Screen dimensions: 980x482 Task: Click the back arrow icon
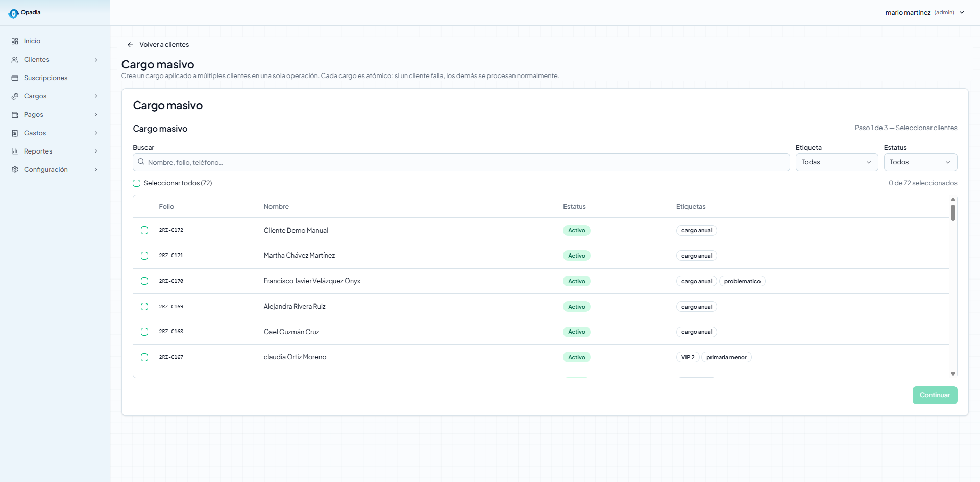click(130, 45)
